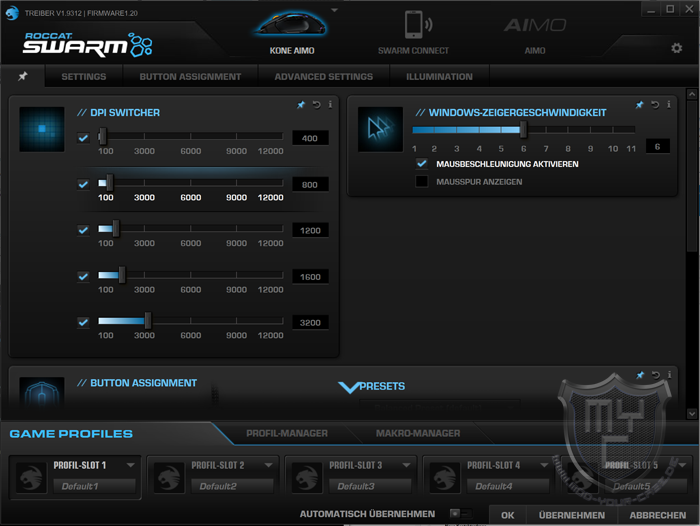Click the 3200 DPI slider handle
The height and width of the screenshot is (526, 700).
(x=148, y=321)
